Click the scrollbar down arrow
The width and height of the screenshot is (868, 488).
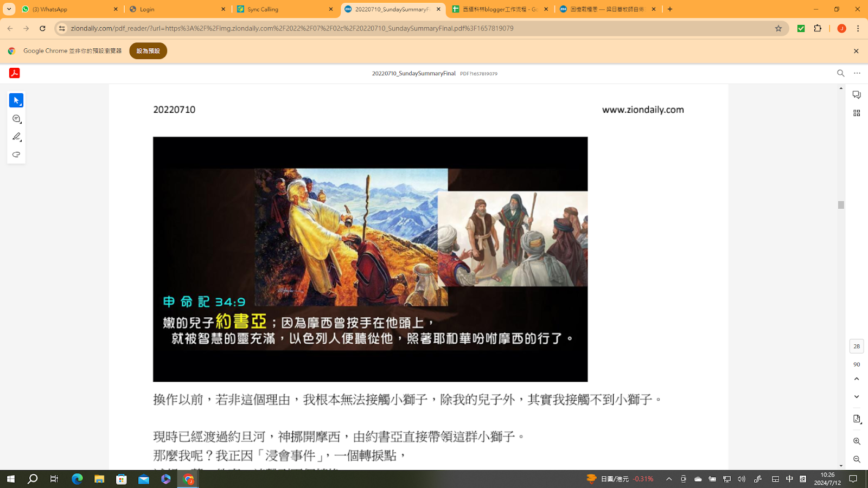[841, 466]
